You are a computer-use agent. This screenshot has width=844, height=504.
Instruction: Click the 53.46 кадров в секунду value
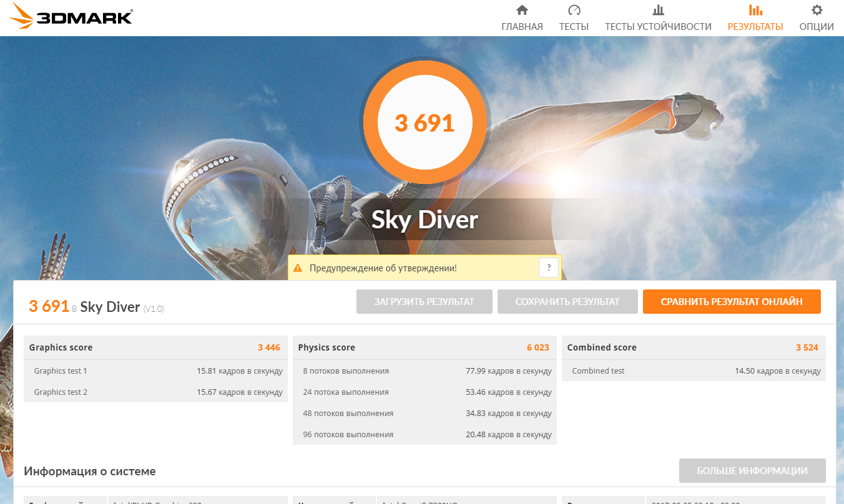[509, 392]
